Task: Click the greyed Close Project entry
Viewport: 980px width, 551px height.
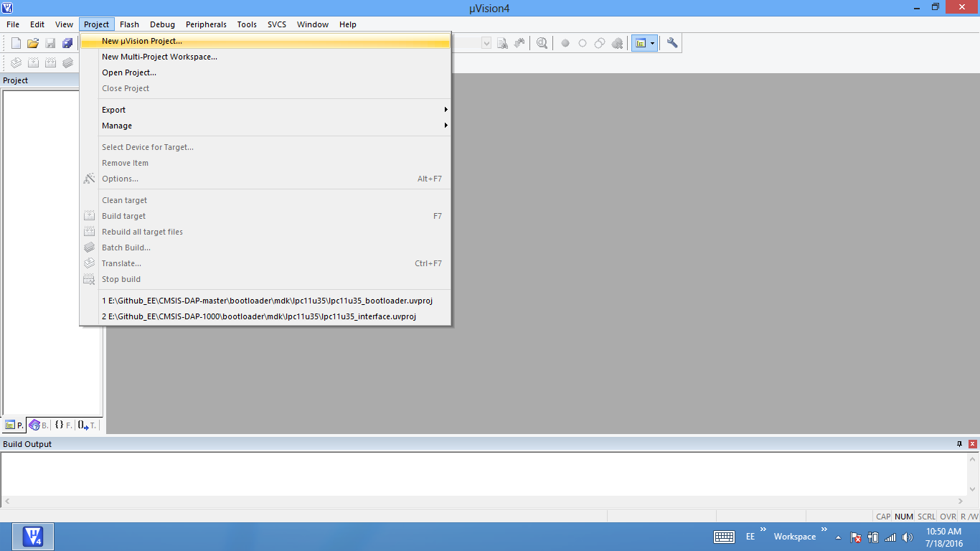Action: 265,88
